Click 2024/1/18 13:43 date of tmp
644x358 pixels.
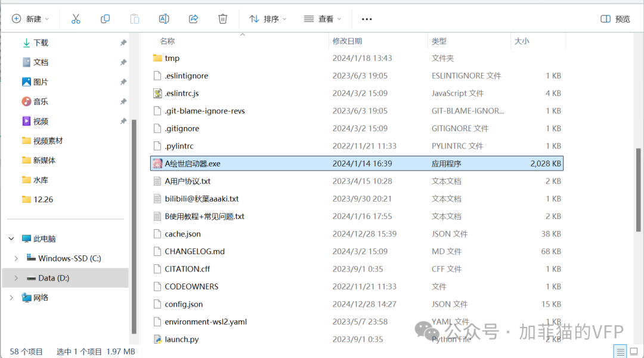pos(363,58)
